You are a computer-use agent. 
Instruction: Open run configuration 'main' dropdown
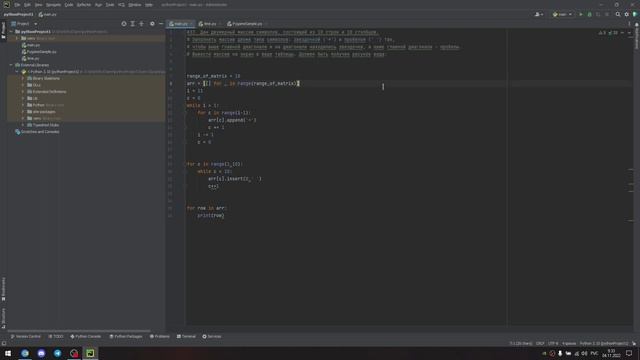tap(562, 14)
